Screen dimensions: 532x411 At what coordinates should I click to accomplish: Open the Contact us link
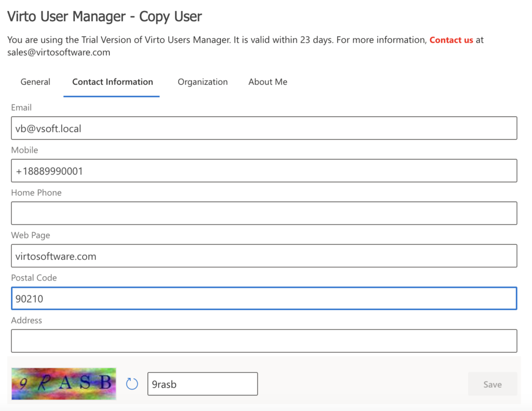451,39
